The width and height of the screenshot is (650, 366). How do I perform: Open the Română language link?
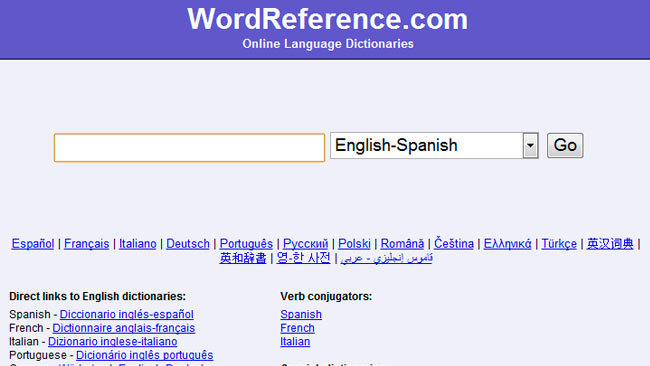pyautogui.click(x=402, y=244)
